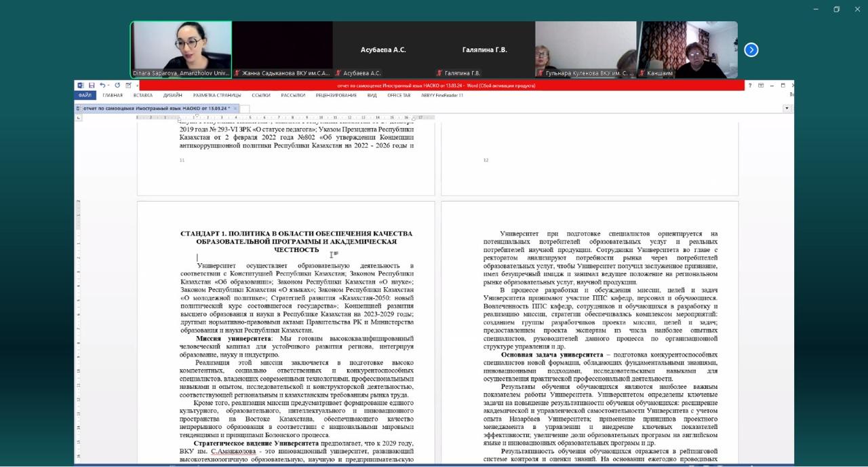Open new blank tab next to document tab
The width and height of the screenshot is (868, 467).
coord(245,108)
